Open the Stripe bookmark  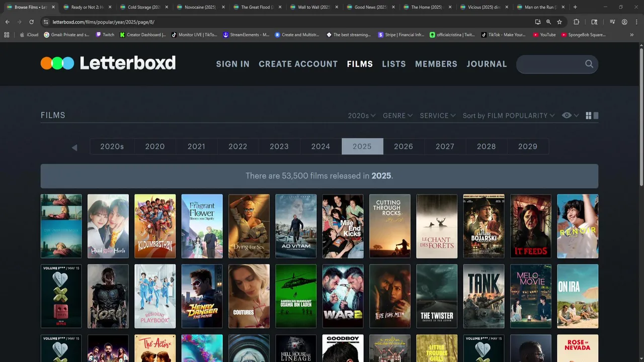click(401, 35)
